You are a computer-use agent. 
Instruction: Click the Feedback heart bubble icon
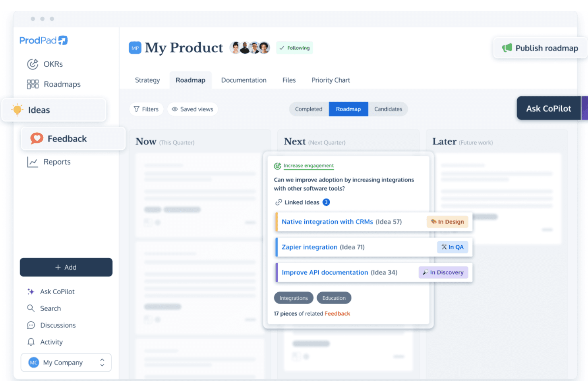tap(37, 138)
